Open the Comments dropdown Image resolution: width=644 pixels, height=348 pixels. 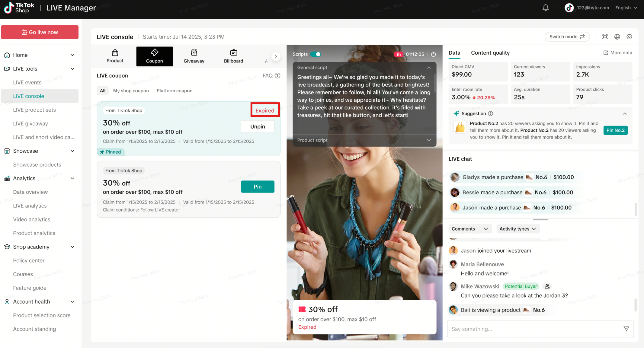click(469, 229)
